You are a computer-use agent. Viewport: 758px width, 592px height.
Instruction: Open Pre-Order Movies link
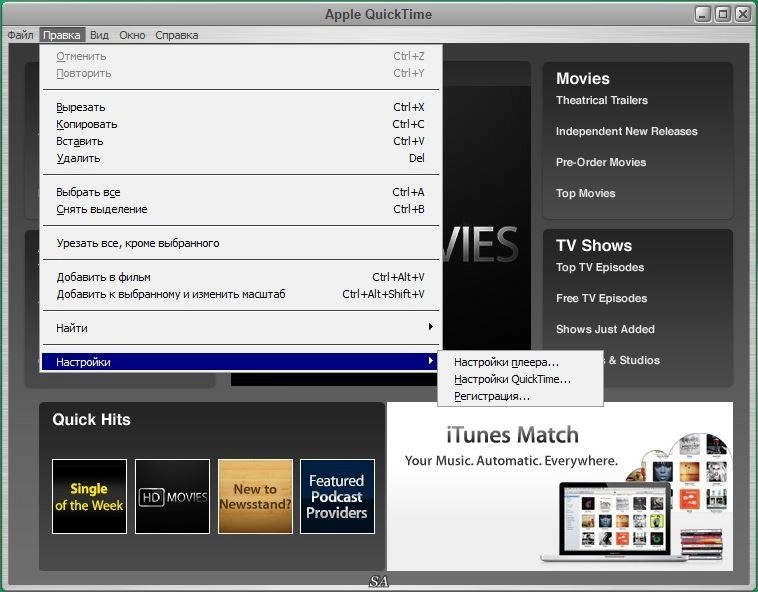601,162
